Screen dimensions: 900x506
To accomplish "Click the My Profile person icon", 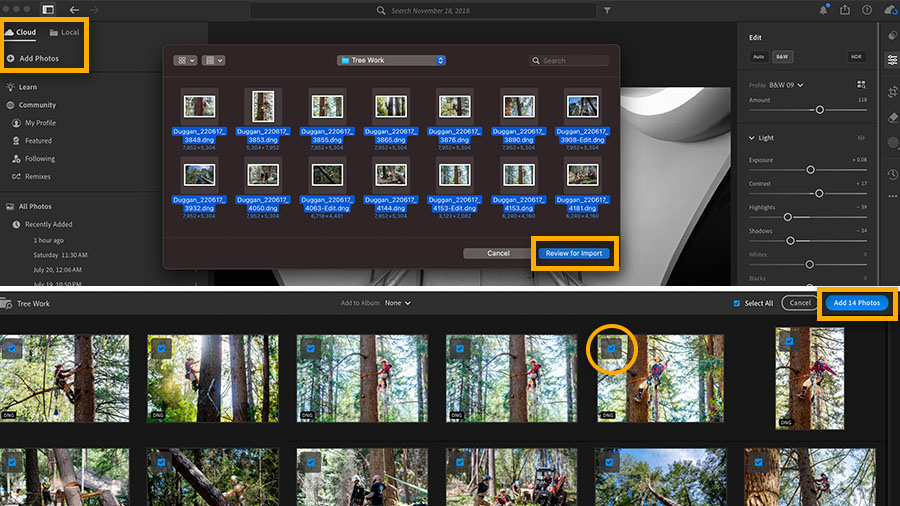I will tap(16, 123).
